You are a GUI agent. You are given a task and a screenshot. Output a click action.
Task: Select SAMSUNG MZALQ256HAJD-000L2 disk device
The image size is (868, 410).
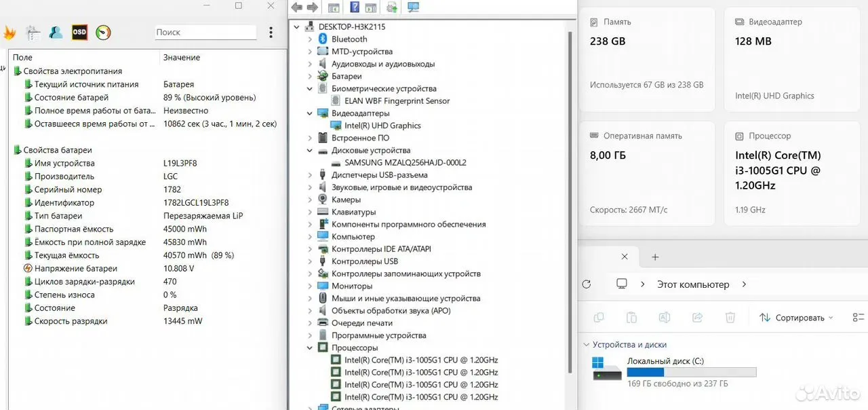(405, 163)
